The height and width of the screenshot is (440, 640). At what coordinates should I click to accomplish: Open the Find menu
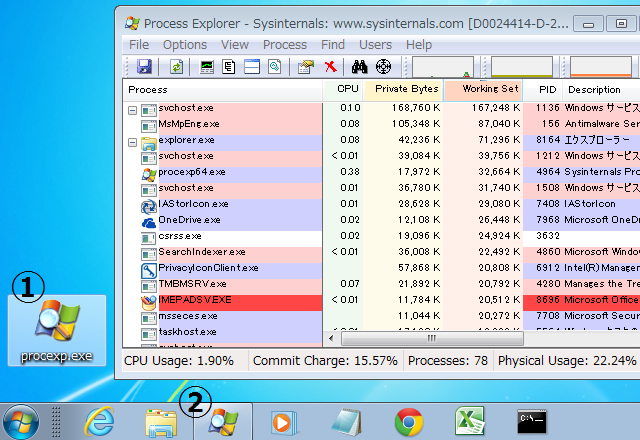coord(333,44)
